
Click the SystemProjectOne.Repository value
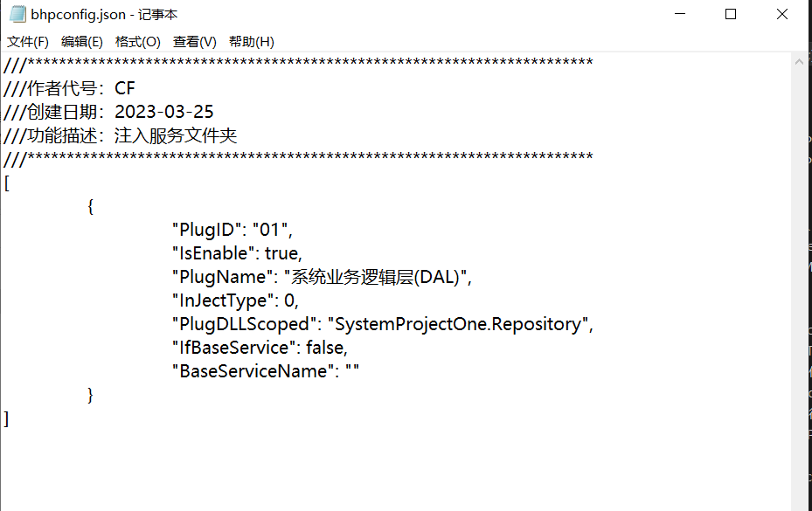tap(457, 324)
